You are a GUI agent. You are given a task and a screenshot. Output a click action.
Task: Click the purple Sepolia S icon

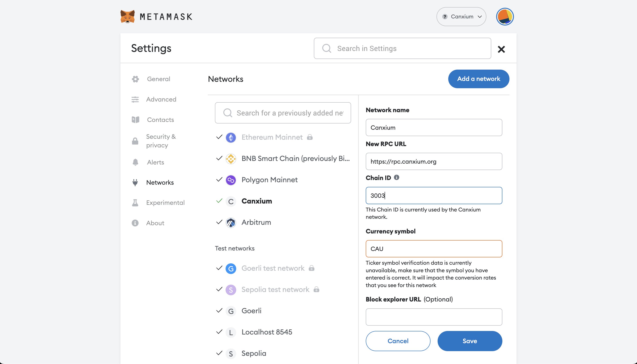231,290
